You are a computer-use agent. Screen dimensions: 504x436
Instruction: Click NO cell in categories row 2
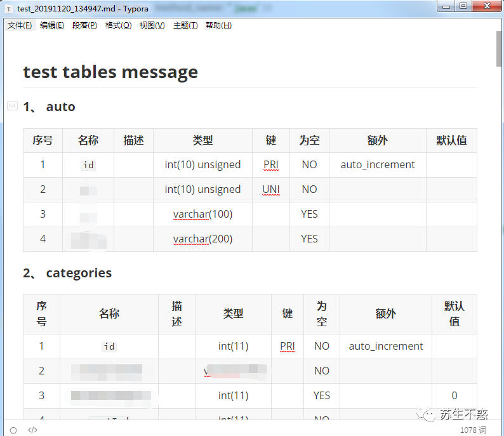(x=322, y=371)
